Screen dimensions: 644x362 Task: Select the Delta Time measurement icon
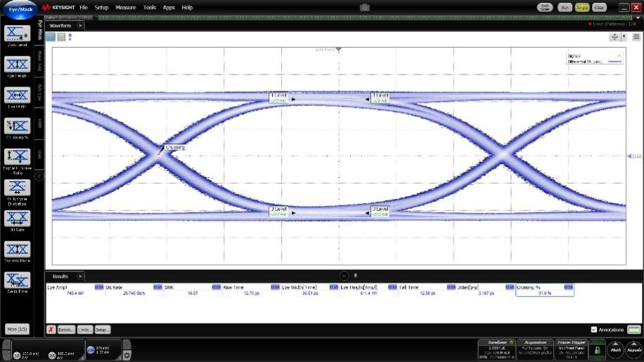[18, 280]
